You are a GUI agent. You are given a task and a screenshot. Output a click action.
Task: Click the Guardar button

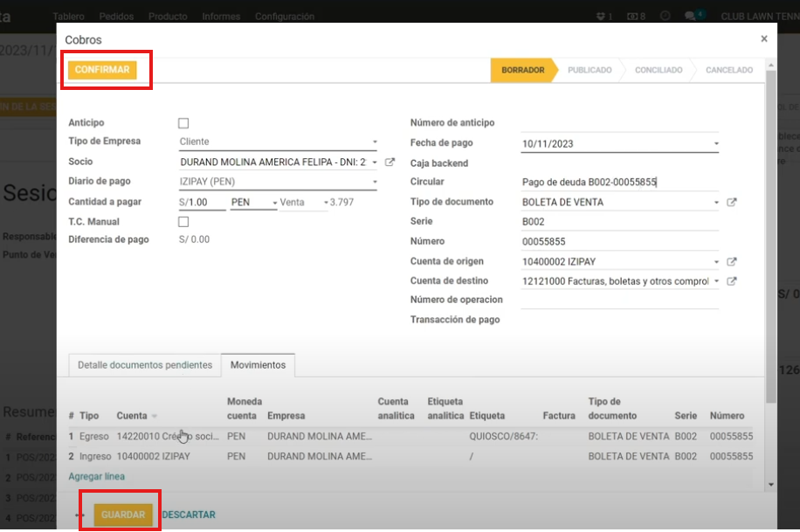tap(123, 515)
